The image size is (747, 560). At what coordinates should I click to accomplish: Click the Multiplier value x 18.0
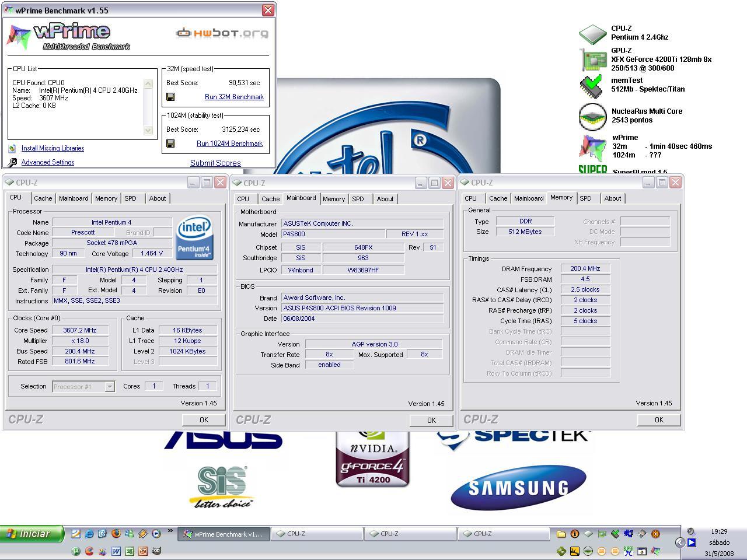pyautogui.click(x=79, y=341)
